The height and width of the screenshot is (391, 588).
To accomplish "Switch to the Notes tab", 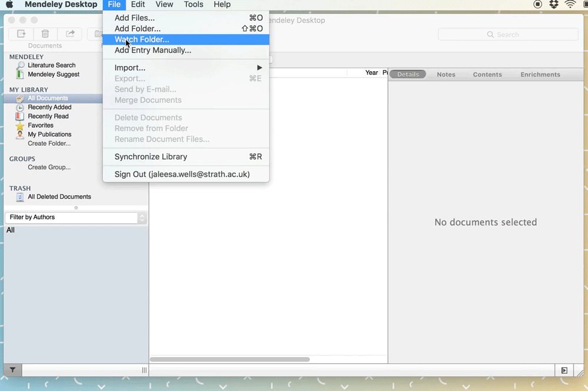I will point(446,74).
